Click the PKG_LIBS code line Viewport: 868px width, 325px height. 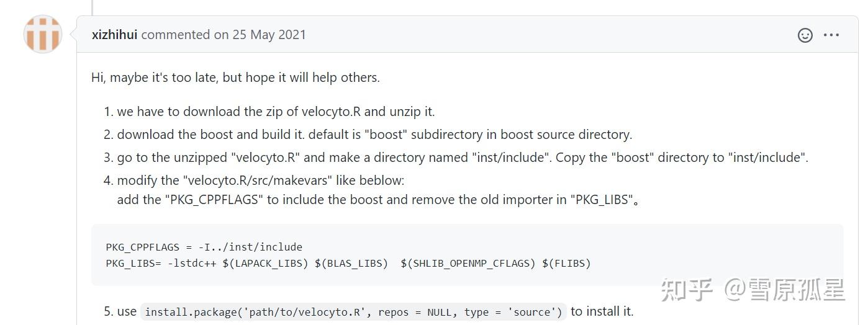(x=348, y=263)
